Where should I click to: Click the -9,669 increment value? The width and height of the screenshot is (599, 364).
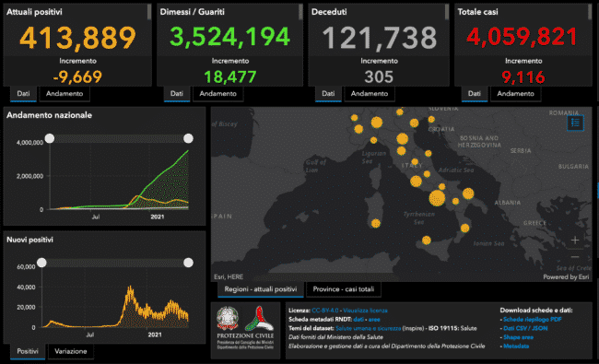[x=77, y=76]
